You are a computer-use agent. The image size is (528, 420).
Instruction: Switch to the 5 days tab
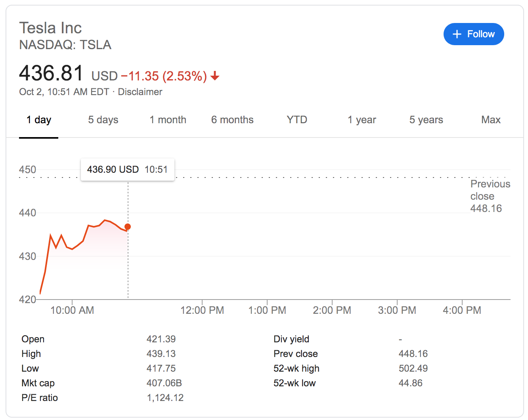pos(103,120)
